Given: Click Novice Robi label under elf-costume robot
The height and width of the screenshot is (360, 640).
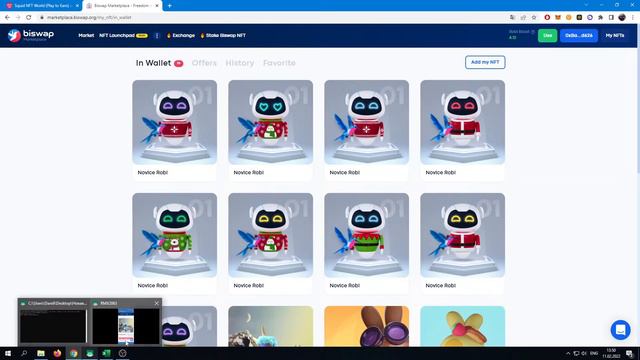Looking at the screenshot, I should pyautogui.click(x=344, y=286).
